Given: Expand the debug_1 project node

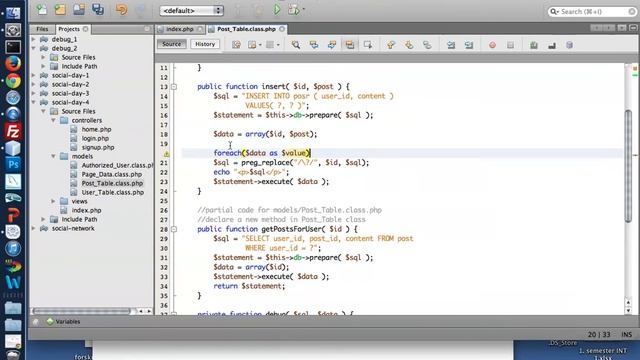Looking at the screenshot, I should tap(34, 39).
